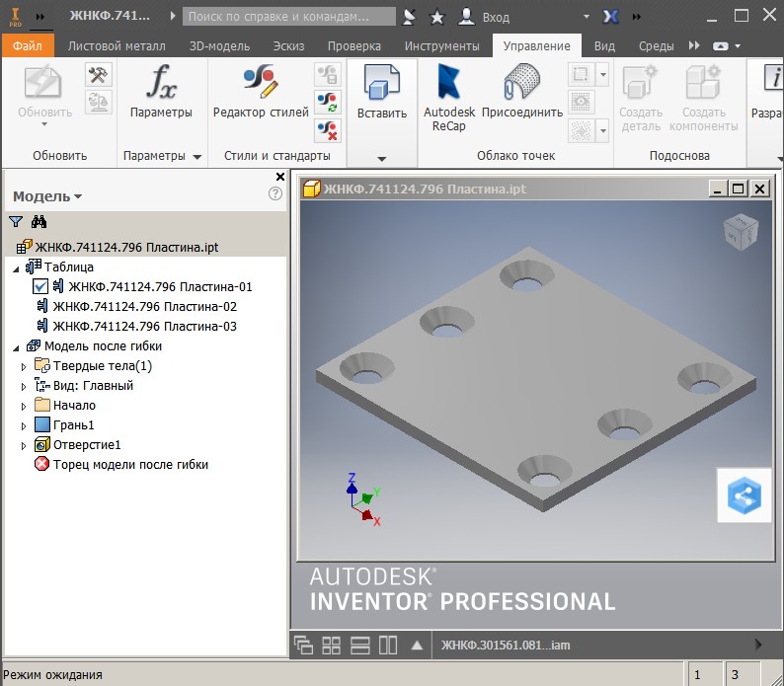Click the Autodesk ReCap icon
The image size is (784, 686).
pyautogui.click(x=448, y=97)
